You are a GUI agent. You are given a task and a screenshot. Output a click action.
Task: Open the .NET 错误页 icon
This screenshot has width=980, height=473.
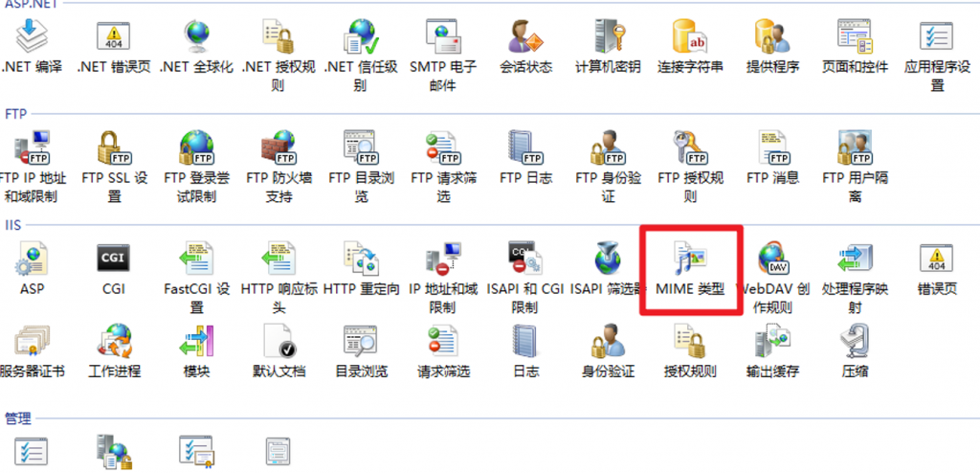point(114,38)
